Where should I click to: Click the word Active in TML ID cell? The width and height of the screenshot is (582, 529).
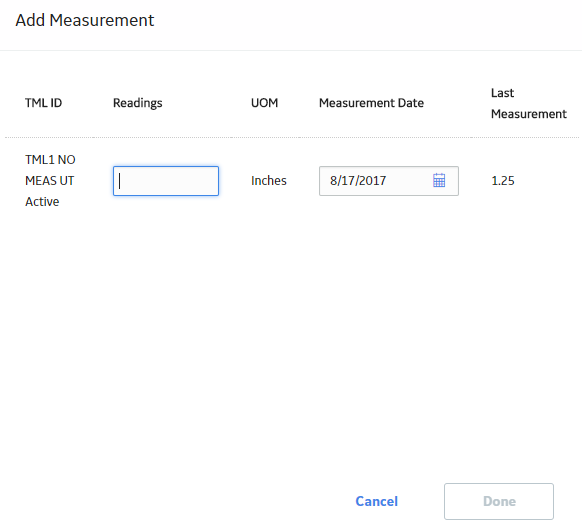click(42, 202)
